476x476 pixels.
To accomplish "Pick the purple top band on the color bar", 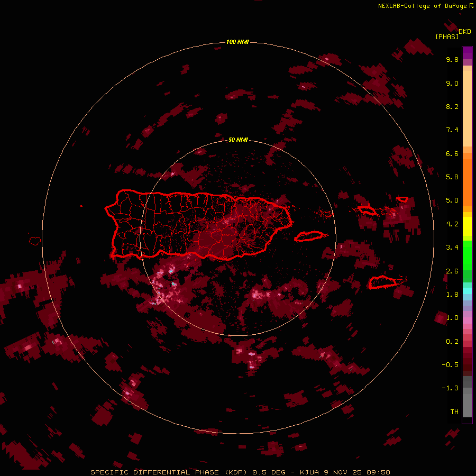I will (x=467, y=53).
